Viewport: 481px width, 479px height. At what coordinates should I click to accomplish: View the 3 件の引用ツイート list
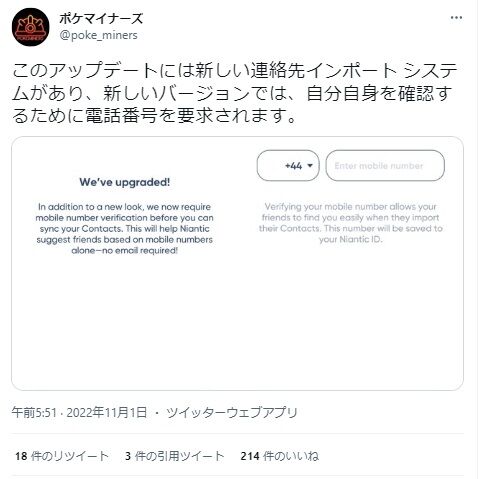[x=175, y=456]
